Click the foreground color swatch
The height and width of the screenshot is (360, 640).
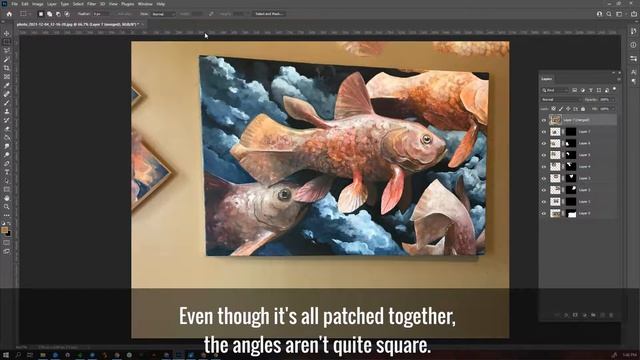click(4, 230)
